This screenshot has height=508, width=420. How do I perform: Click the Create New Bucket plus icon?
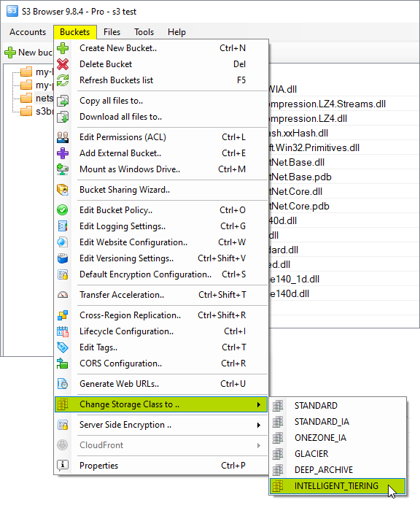point(63,48)
